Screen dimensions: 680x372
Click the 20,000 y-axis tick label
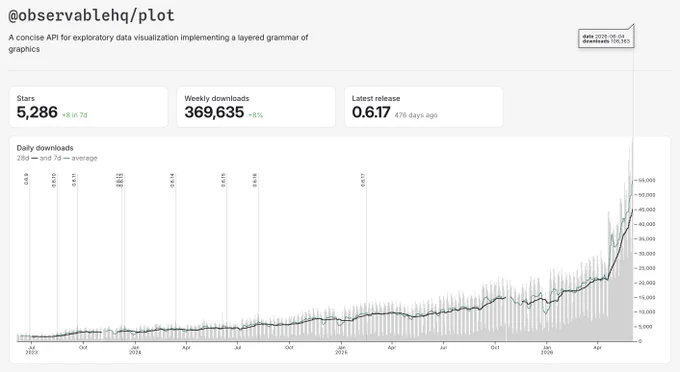coord(647,283)
